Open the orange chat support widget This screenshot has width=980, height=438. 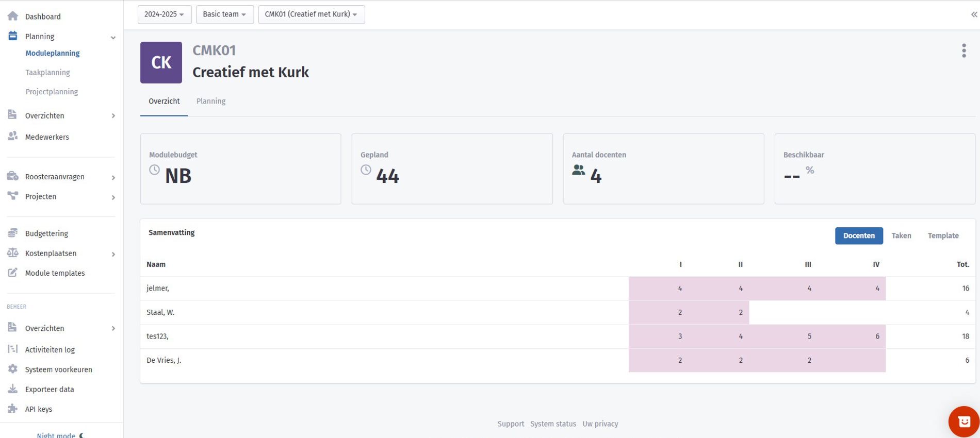963,422
